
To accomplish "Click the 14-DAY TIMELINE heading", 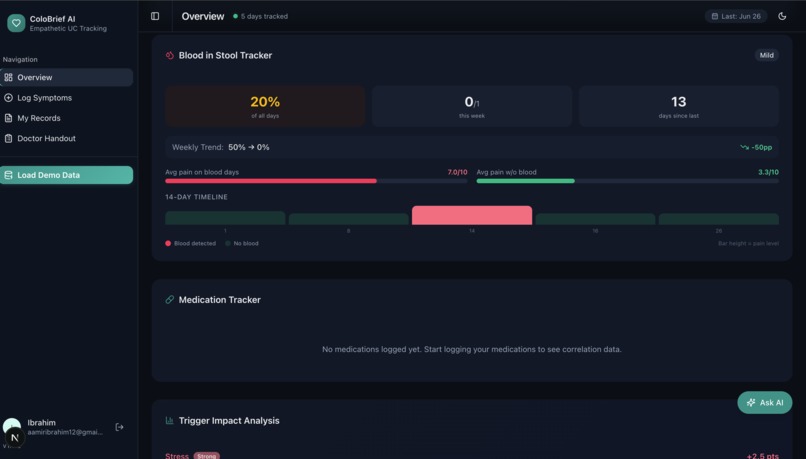I will coord(196,197).
